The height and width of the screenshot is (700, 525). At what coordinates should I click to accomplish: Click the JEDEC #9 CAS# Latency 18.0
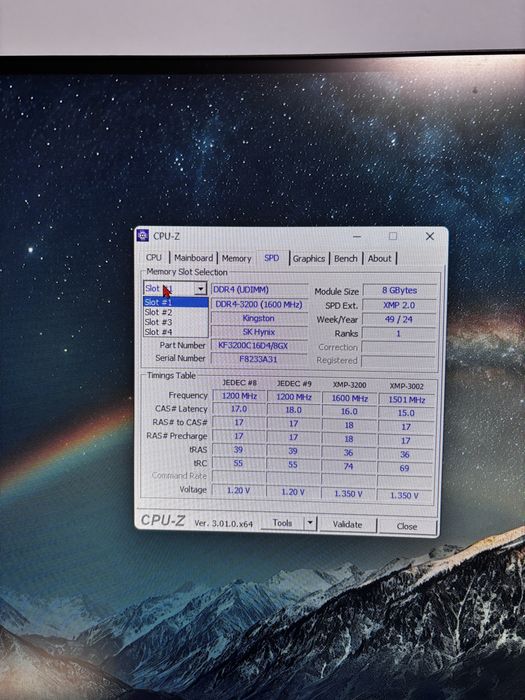click(x=293, y=410)
